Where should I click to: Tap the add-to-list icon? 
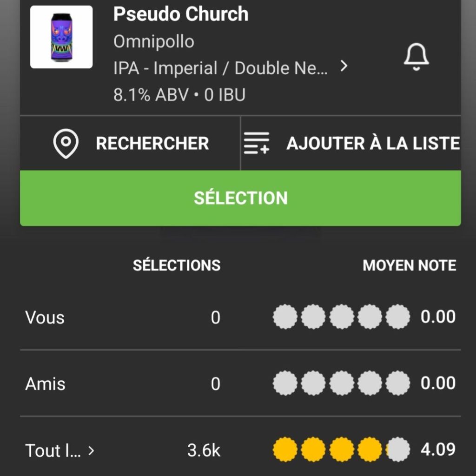[x=257, y=143]
